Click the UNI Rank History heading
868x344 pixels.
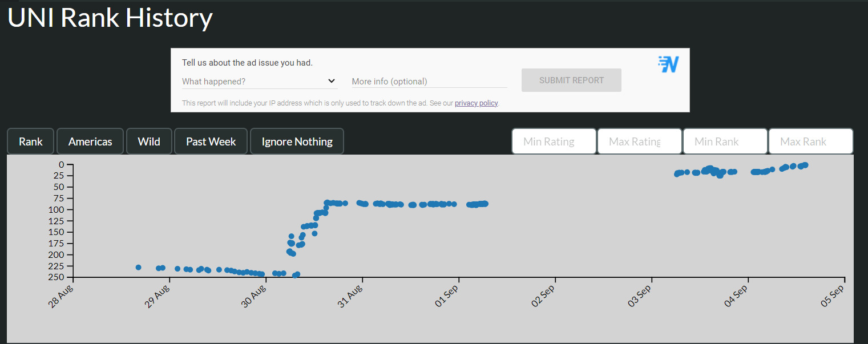tap(110, 18)
